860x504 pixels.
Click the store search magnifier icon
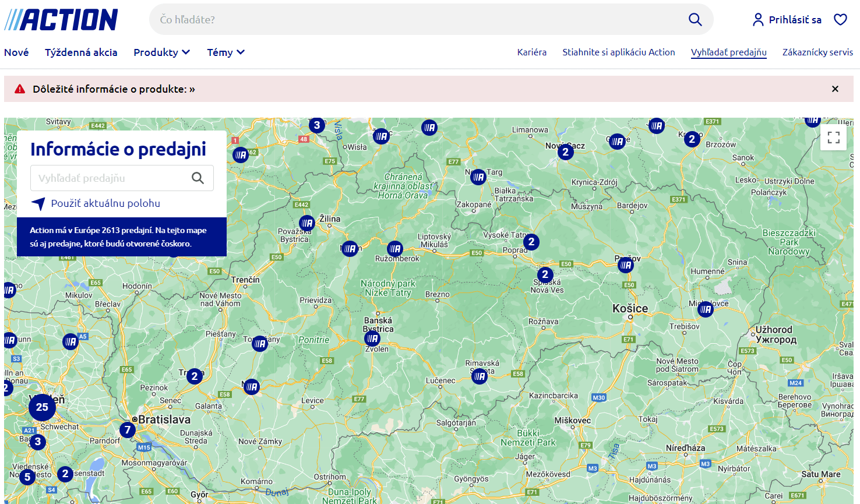[x=198, y=178]
